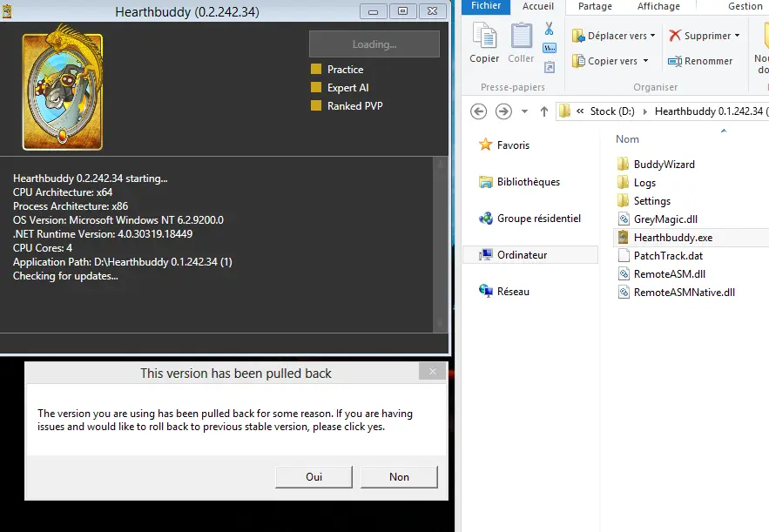Select the Logs folder icon

(623, 182)
